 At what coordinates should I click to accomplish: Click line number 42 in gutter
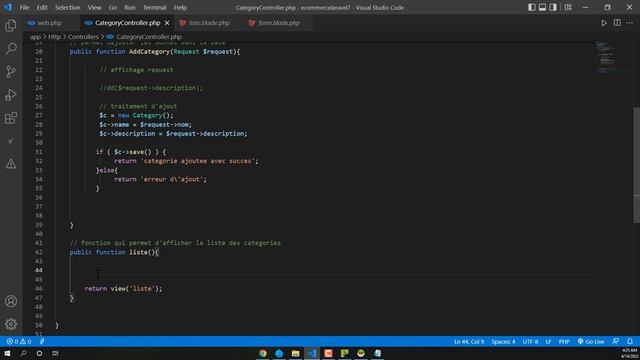coord(38,252)
